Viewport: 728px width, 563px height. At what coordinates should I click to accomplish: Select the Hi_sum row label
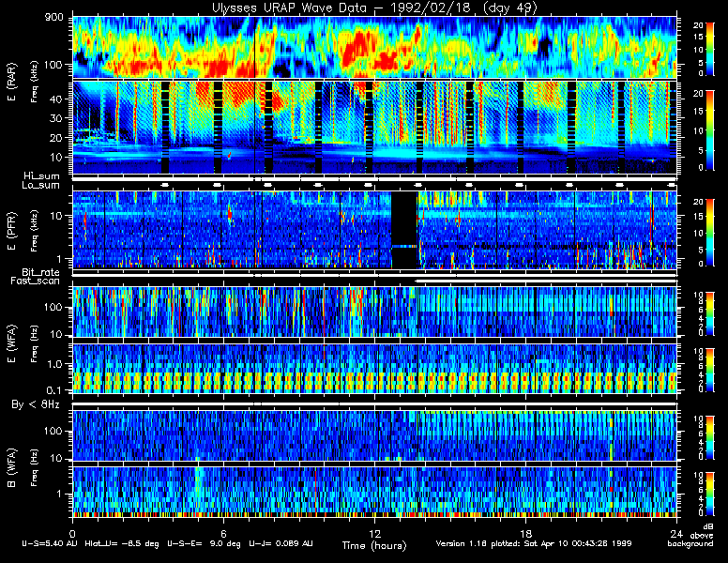40,175
